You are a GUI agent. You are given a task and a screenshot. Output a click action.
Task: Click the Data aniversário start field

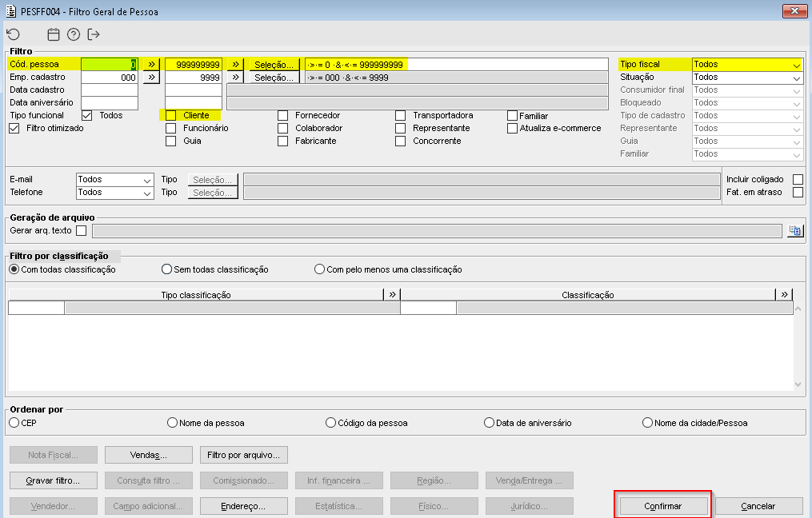[110, 103]
